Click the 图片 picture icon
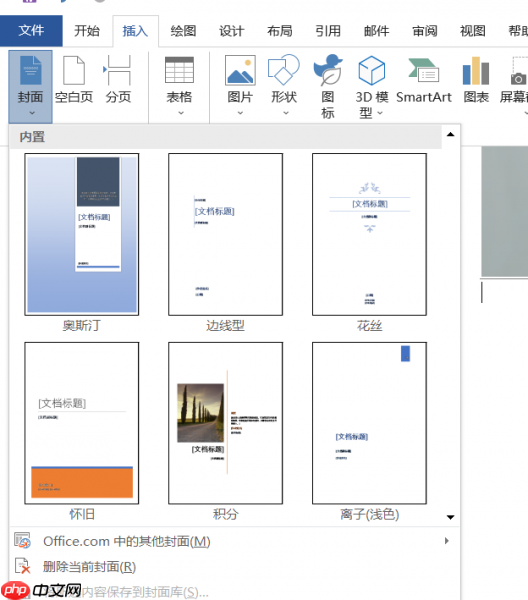 [x=240, y=70]
